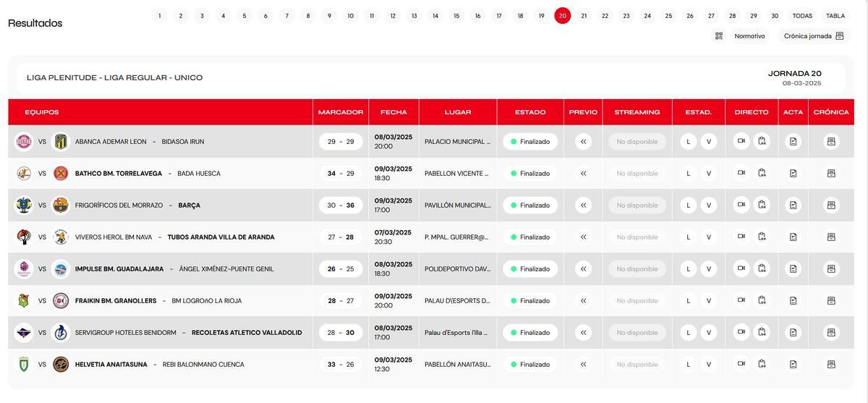868x403 pixels.
Task: Click the STREAMING column header
Action: (637, 112)
